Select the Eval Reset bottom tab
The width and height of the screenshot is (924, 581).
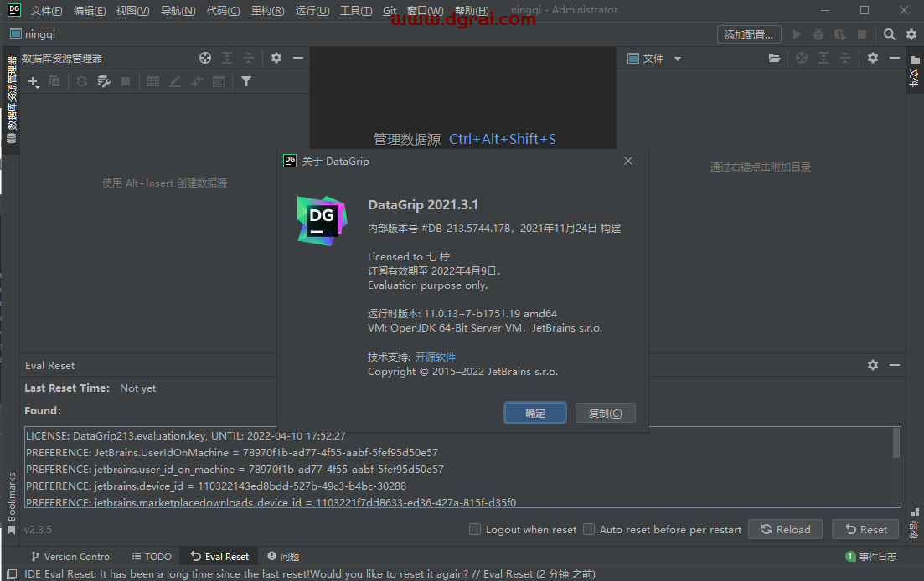(219, 556)
